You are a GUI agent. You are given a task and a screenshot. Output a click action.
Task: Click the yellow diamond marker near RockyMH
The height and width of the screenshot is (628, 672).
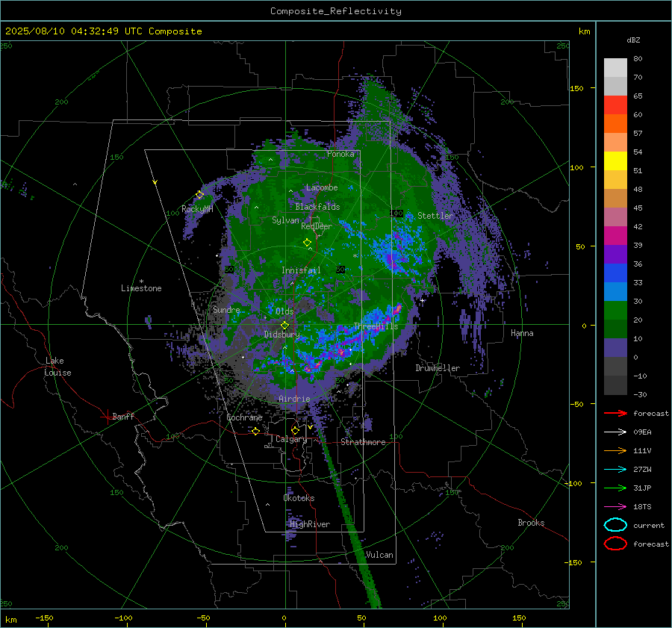tap(199, 195)
